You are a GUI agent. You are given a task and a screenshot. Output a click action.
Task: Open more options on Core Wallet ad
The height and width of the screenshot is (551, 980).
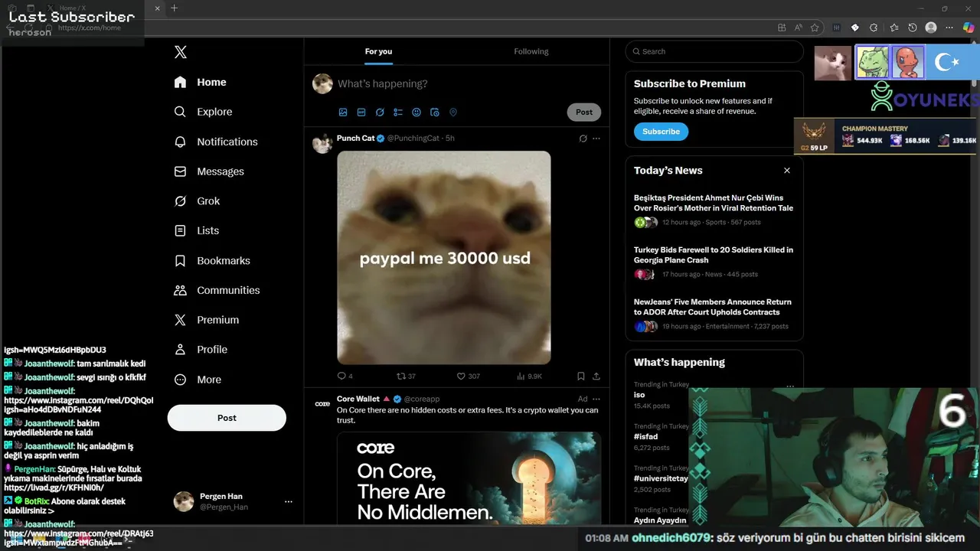pyautogui.click(x=596, y=399)
